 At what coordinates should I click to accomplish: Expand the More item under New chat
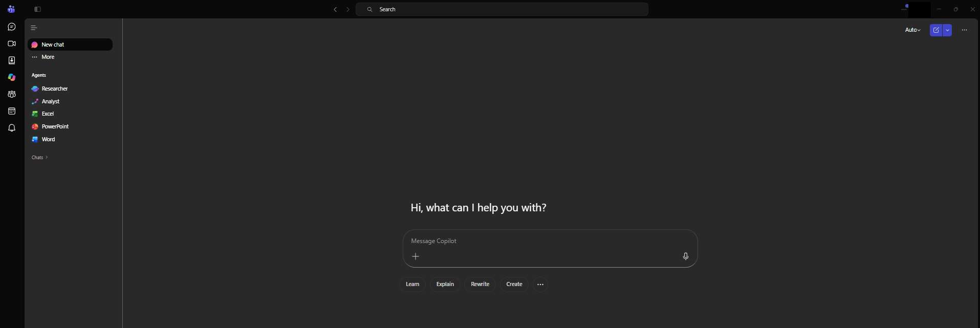[70, 57]
